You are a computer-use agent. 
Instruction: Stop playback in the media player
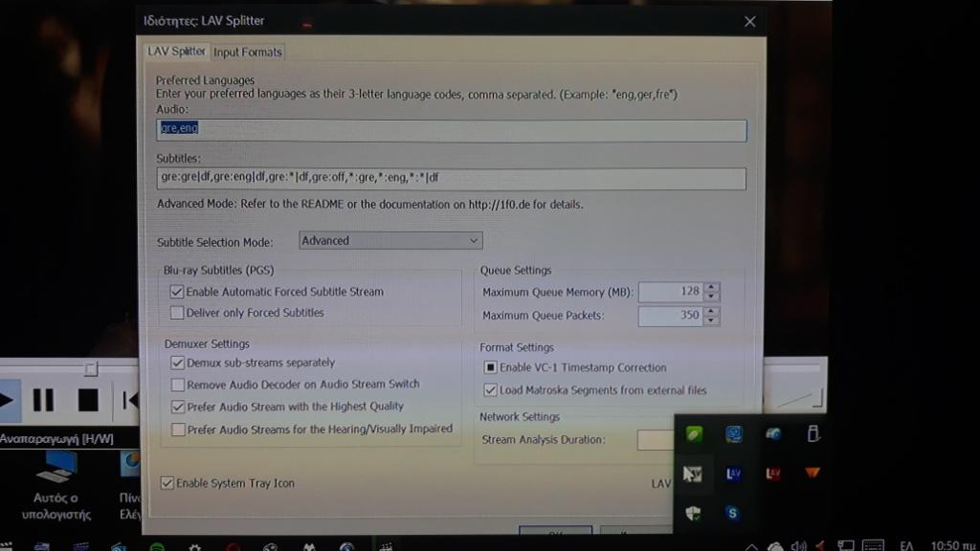87,400
